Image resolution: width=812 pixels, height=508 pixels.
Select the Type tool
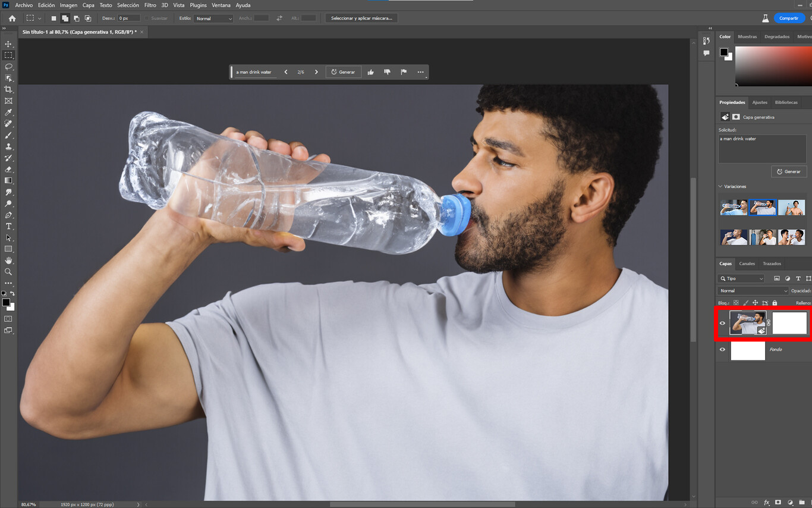click(x=8, y=226)
